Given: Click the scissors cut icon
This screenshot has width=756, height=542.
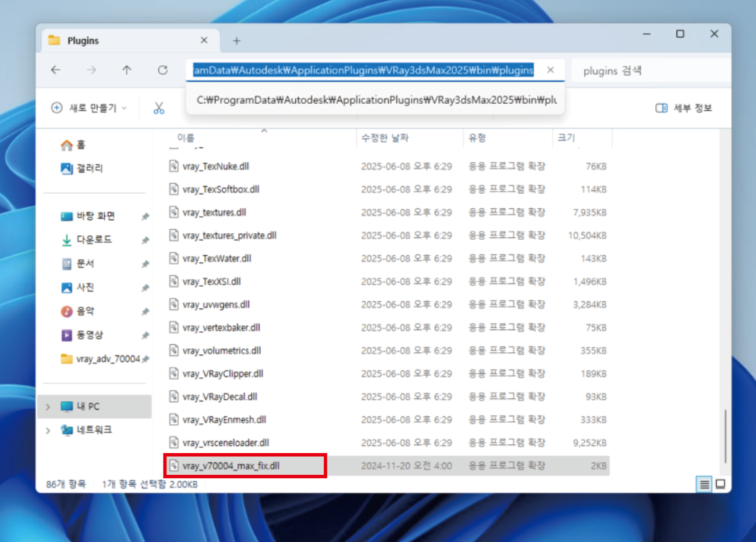Looking at the screenshot, I should (159, 108).
